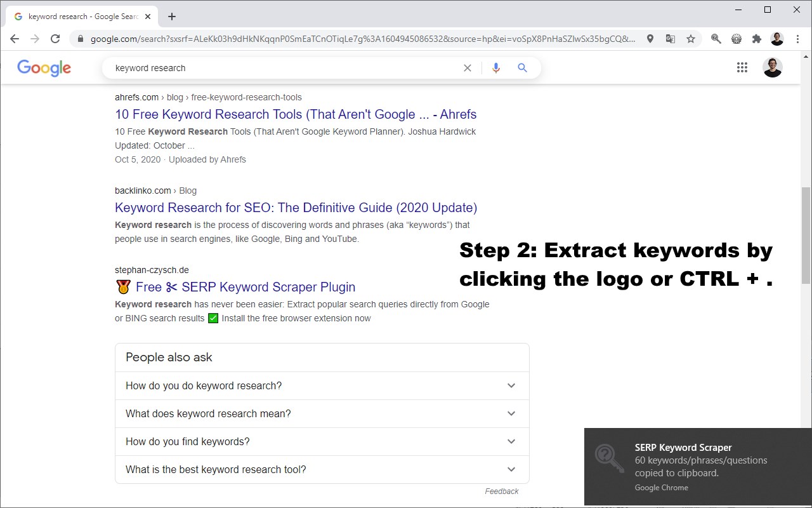Open the Chrome three-dot menu
812x508 pixels.
[x=797, y=39]
